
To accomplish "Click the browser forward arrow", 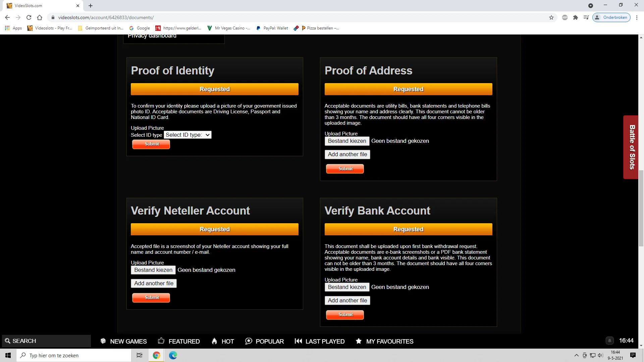I will (x=18, y=17).
